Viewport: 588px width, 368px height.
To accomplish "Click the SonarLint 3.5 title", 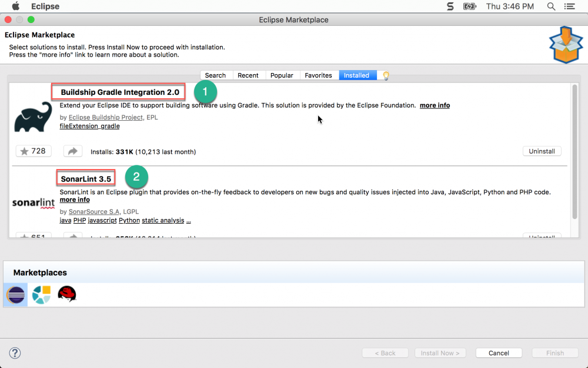I will [86, 179].
